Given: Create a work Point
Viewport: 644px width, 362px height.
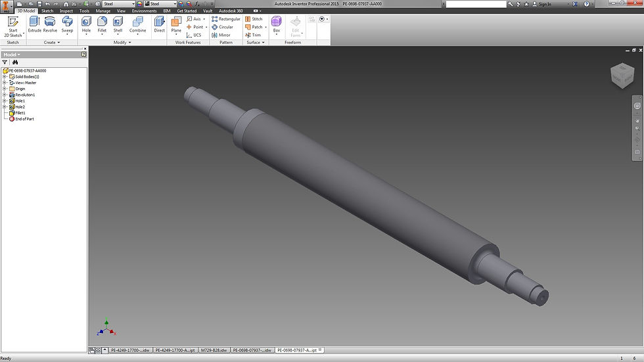Looking at the screenshot, I should 196,27.
